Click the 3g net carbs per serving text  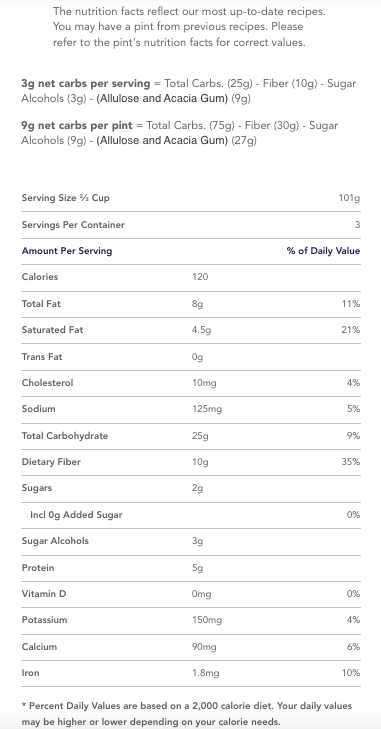pyautogui.click(x=86, y=84)
